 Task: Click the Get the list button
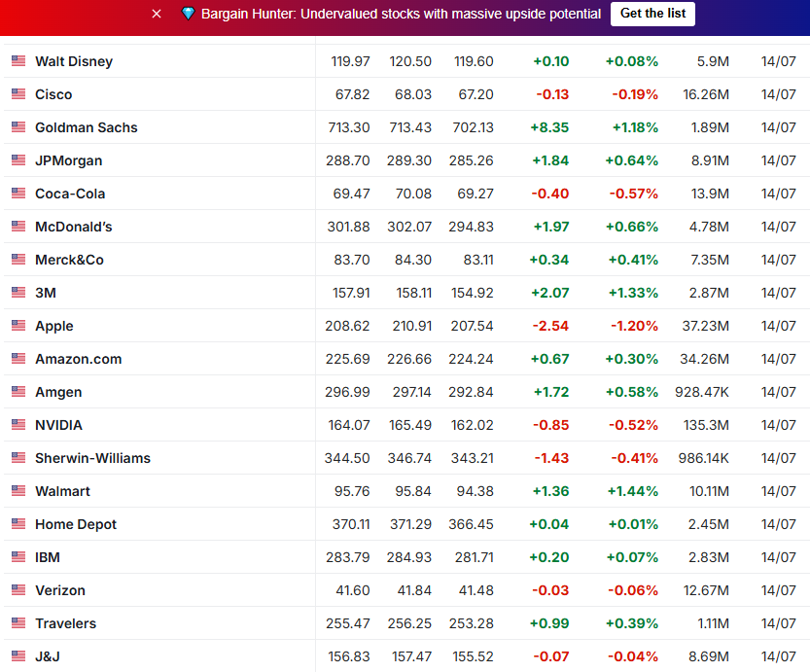653,14
